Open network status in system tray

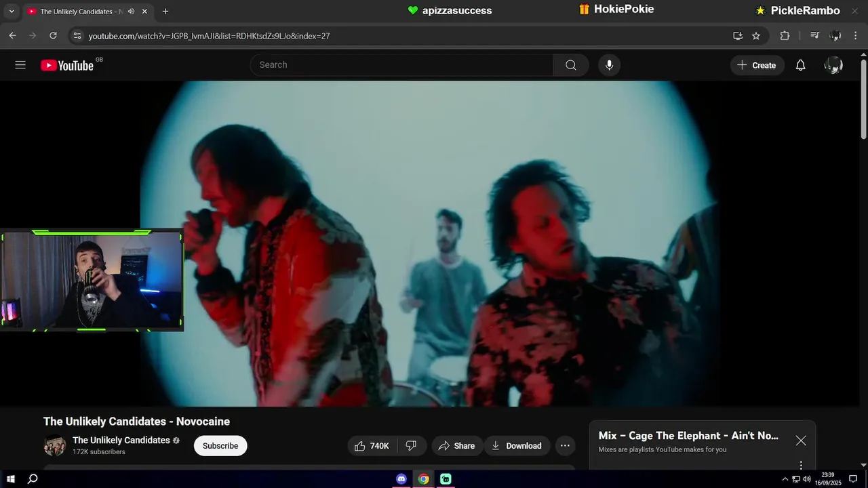coord(796,479)
